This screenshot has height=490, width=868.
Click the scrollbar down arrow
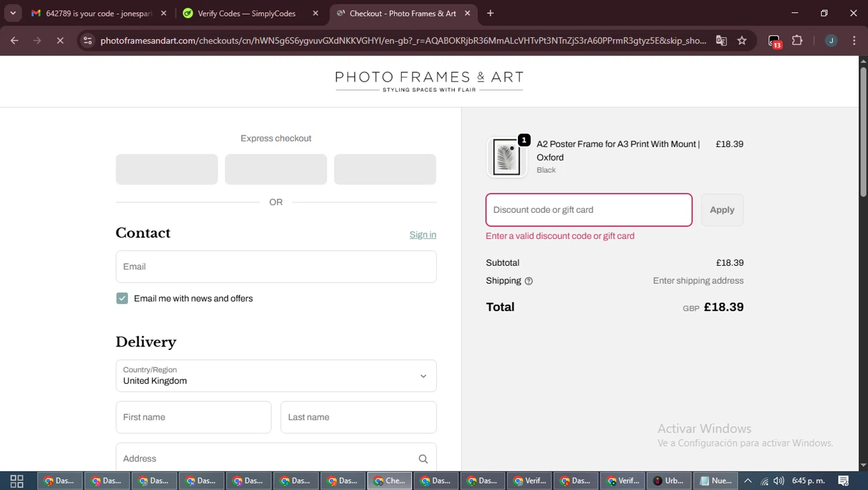863,466
